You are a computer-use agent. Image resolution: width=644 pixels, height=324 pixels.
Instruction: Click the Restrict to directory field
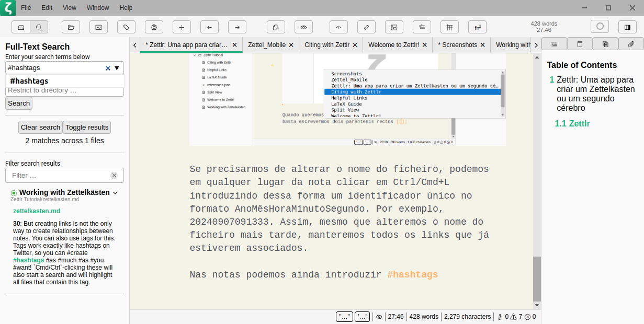click(x=65, y=90)
